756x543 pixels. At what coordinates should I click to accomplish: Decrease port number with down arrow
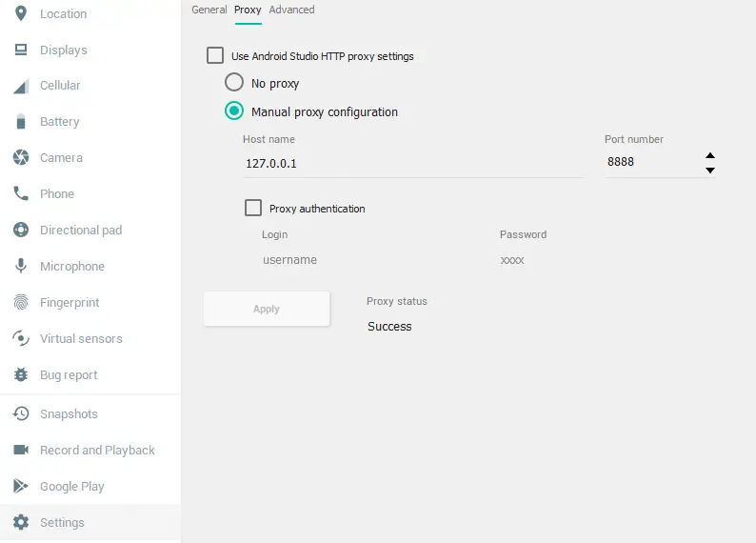pyautogui.click(x=710, y=171)
